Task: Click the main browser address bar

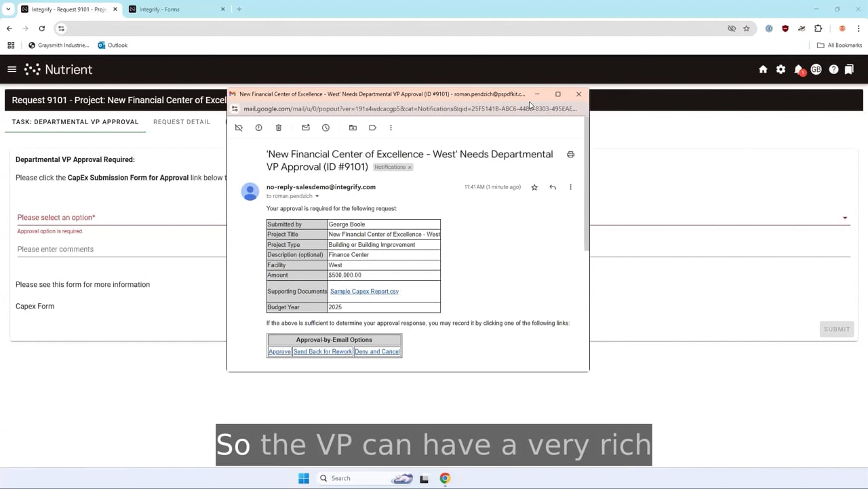Action: (x=393, y=28)
